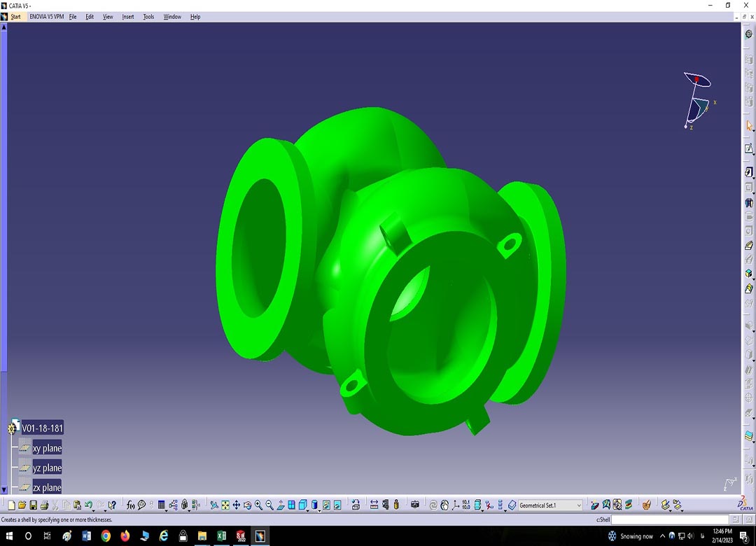This screenshot has width=756, height=546.
Task: Select the yz plane in tree
Action: [x=47, y=468]
